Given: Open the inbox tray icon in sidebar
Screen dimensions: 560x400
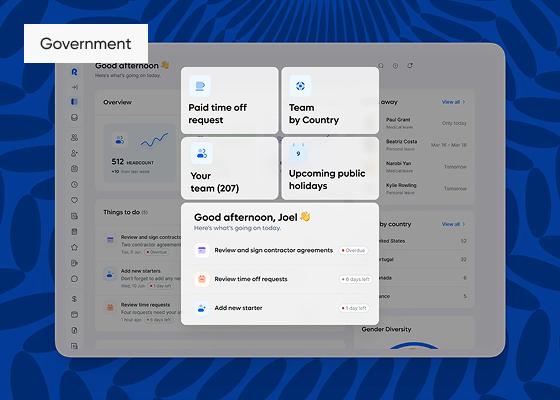Looking at the screenshot, I should (74, 118).
